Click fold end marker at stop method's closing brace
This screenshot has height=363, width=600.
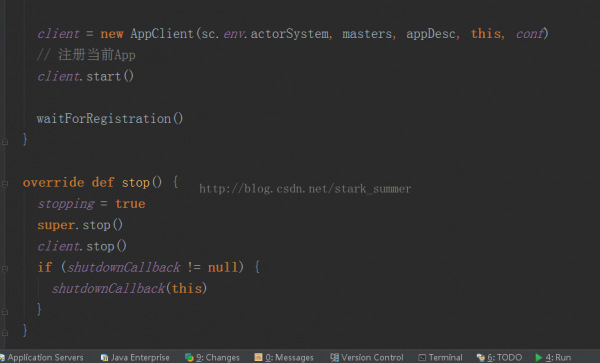point(5,333)
